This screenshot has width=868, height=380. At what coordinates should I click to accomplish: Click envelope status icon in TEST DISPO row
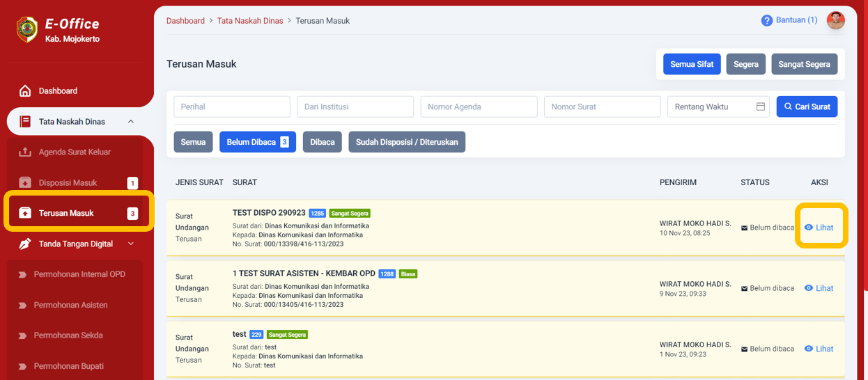click(744, 228)
